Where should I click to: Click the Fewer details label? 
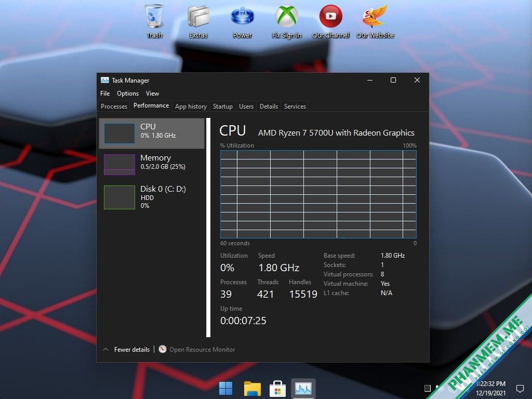(x=131, y=350)
